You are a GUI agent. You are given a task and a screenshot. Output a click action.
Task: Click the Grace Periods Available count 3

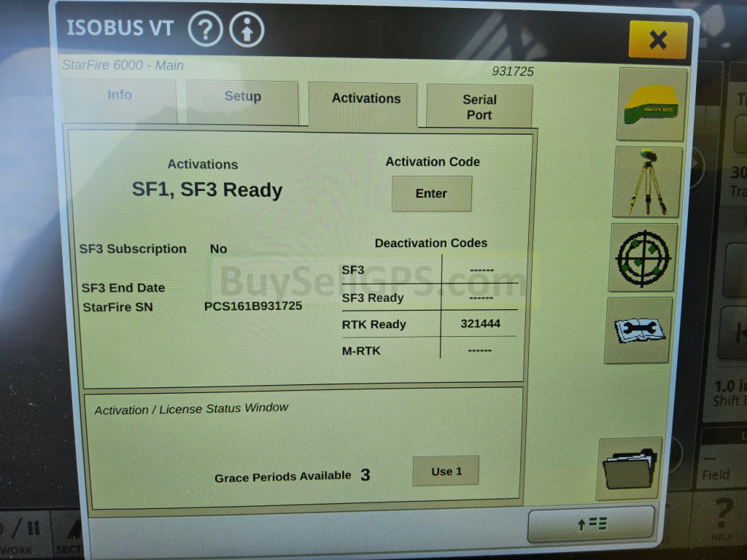[x=365, y=475]
